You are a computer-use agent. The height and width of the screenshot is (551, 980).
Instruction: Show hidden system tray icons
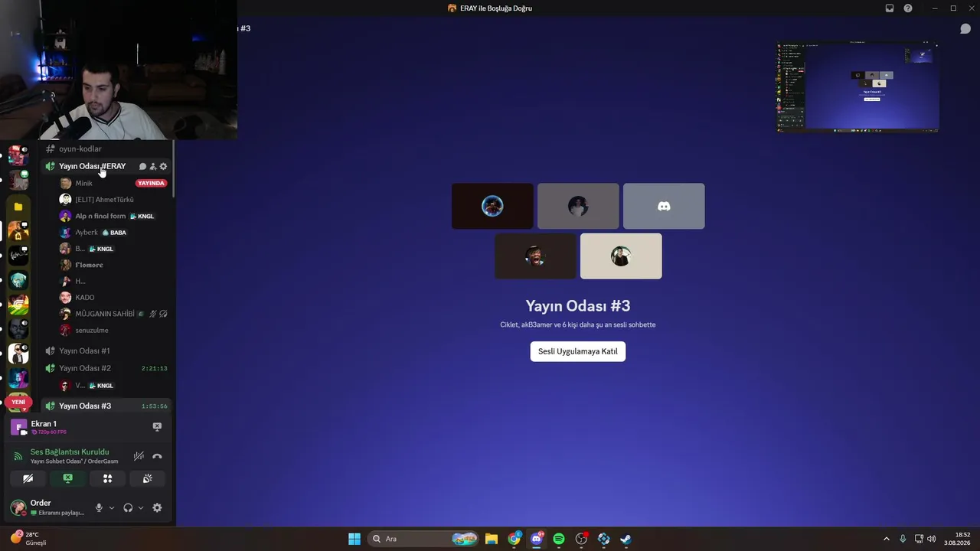[x=887, y=539]
